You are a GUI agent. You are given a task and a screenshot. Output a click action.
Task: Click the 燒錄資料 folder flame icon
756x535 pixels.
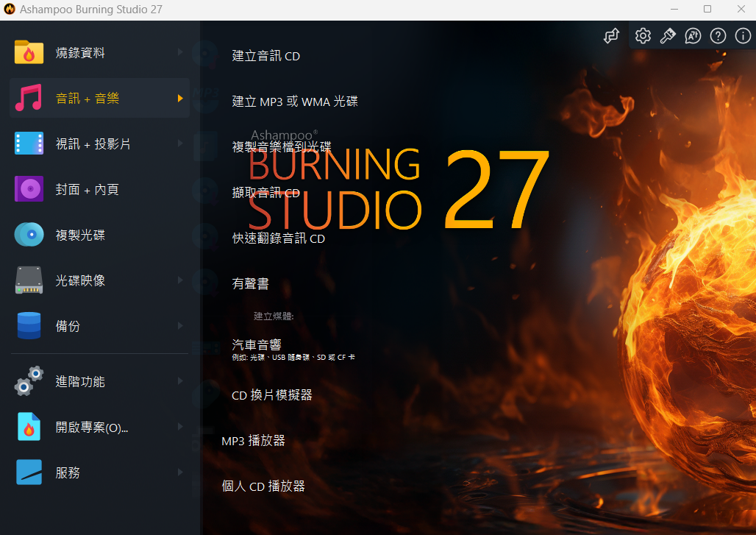[x=29, y=52]
